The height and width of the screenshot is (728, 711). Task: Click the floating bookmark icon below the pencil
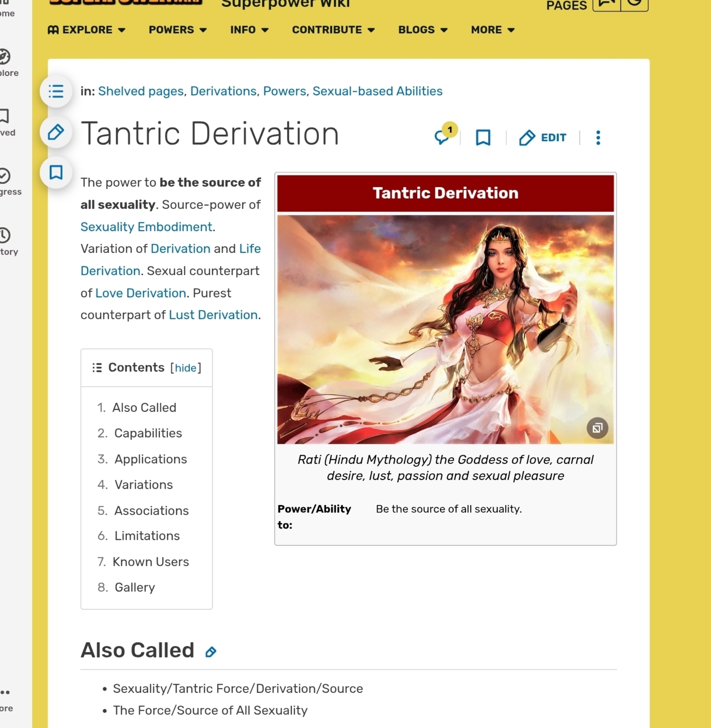click(x=56, y=172)
